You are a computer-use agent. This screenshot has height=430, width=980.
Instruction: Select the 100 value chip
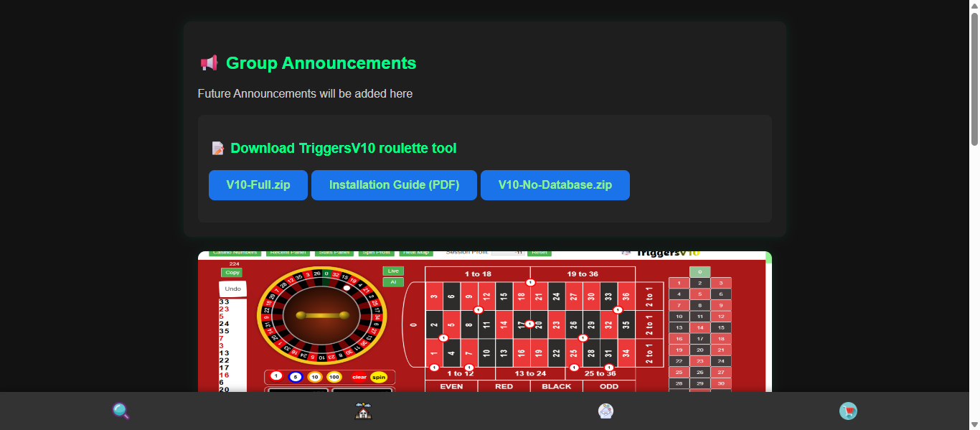tap(334, 377)
